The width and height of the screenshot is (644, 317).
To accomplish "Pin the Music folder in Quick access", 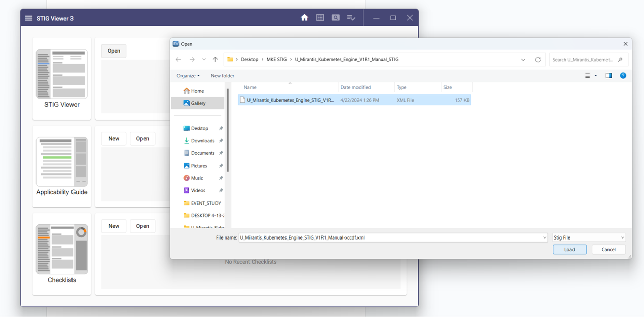I will [221, 178].
